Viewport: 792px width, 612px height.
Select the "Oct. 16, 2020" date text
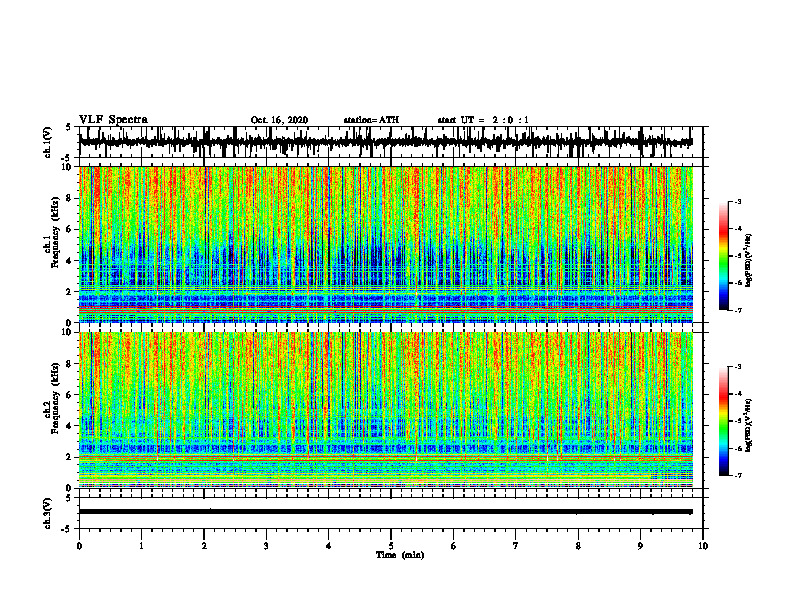(x=279, y=120)
